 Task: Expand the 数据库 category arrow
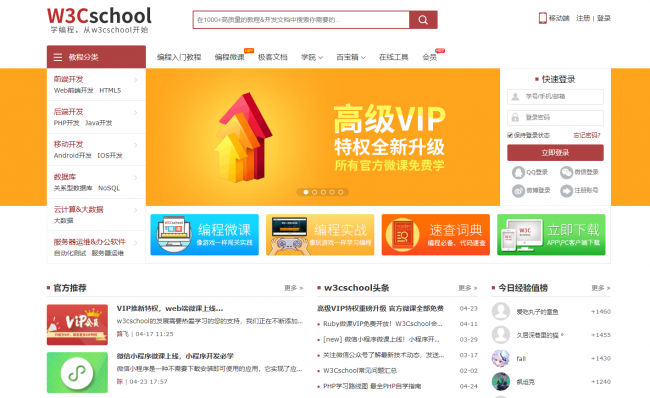[136, 177]
